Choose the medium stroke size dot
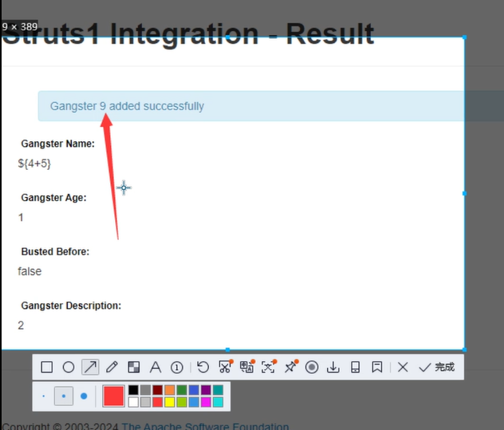The width and height of the screenshot is (504, 430). [64, 396]
